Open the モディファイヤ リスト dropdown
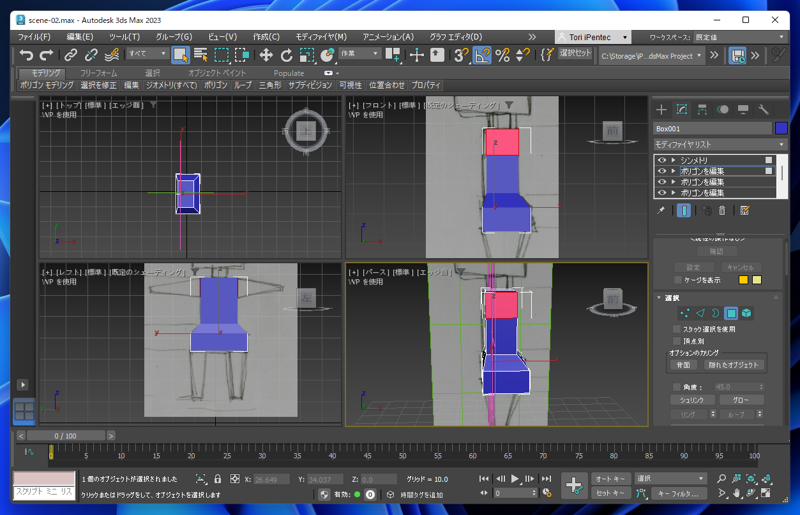The width and height of the screenshot is (800, 515). point(720,144)
